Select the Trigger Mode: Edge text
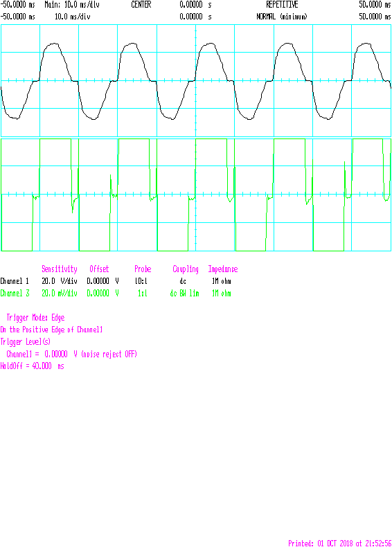Screen dimensions: 392x547 click(35, 318)
